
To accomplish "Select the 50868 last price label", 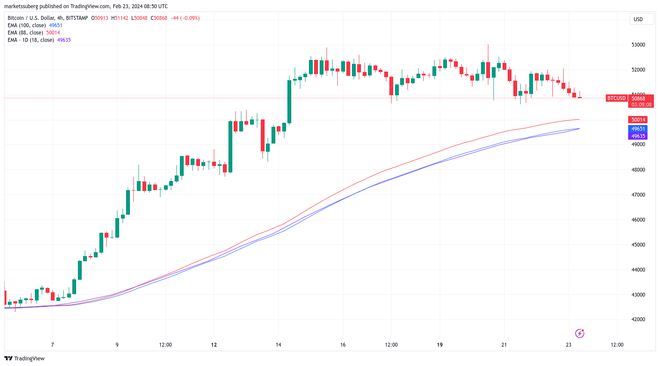I will click(x=641, y=98).
